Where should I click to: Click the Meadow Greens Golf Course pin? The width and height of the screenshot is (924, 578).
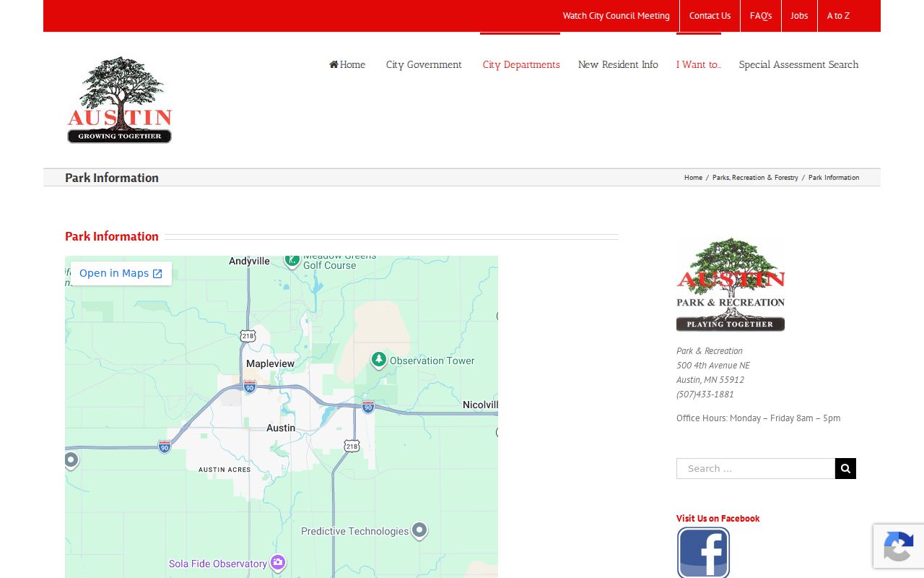292,260
